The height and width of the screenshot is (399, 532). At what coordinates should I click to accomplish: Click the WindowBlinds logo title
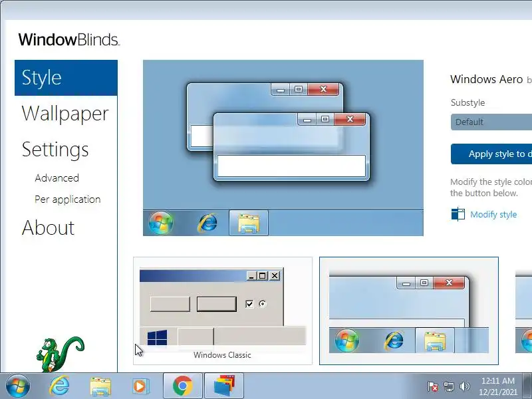pyautogui.click(x=69, y=40)
